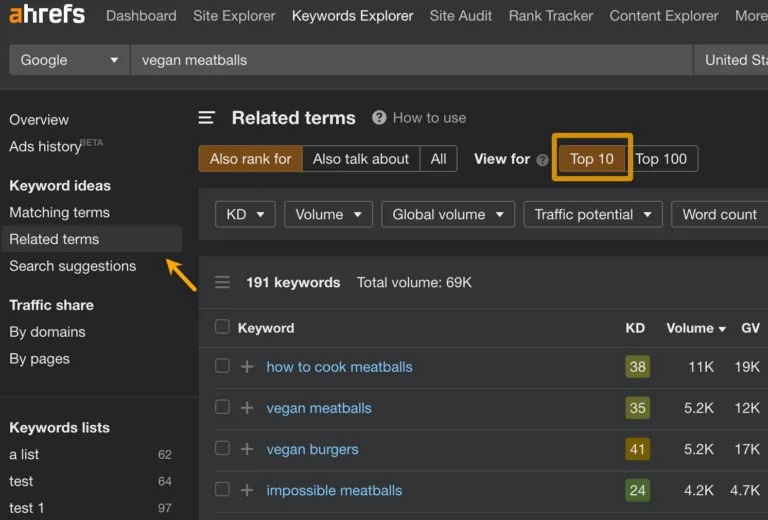Open Overview in the sidebar

click(x=39, y=120)
